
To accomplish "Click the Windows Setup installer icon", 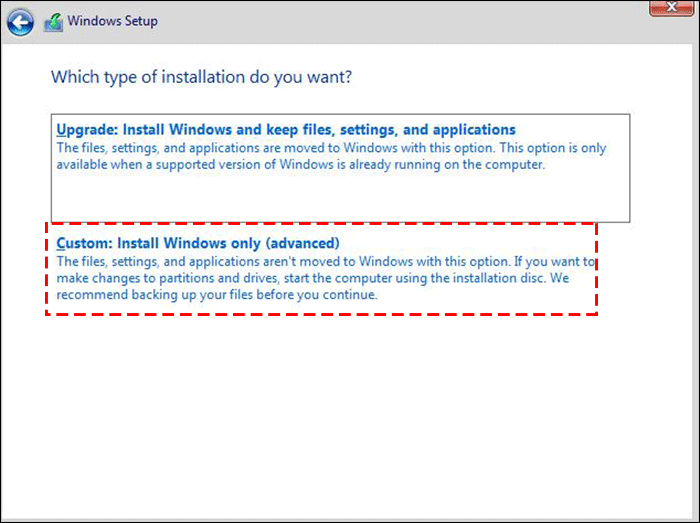I will tap(53, 22).
